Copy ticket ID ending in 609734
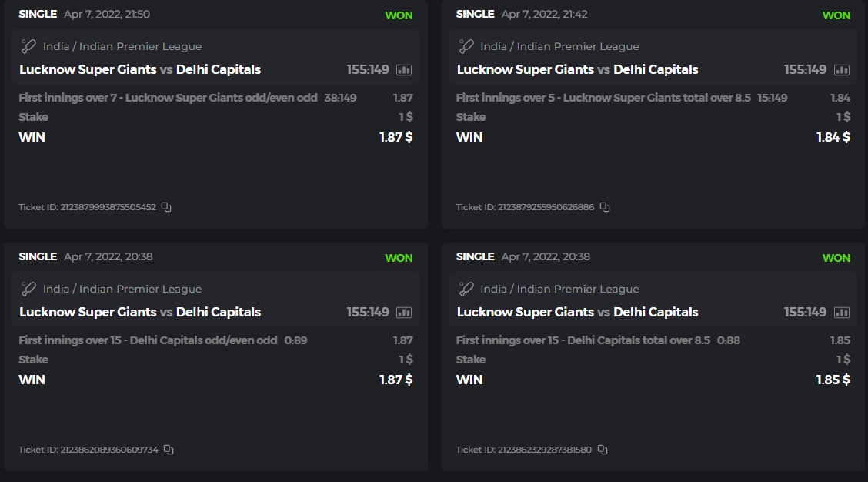 click(169, 450)
